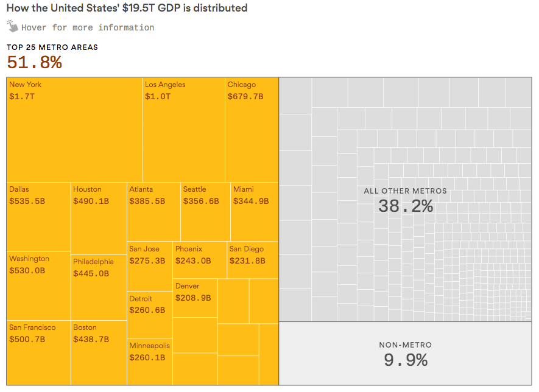Select the New York $1.7T tile

coord(74,129)
